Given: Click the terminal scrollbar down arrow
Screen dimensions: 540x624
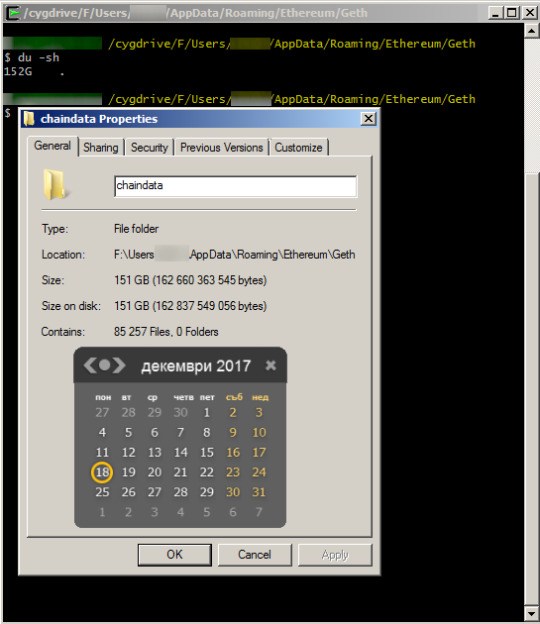Looking at the screenshot, I should coord(532,613).
